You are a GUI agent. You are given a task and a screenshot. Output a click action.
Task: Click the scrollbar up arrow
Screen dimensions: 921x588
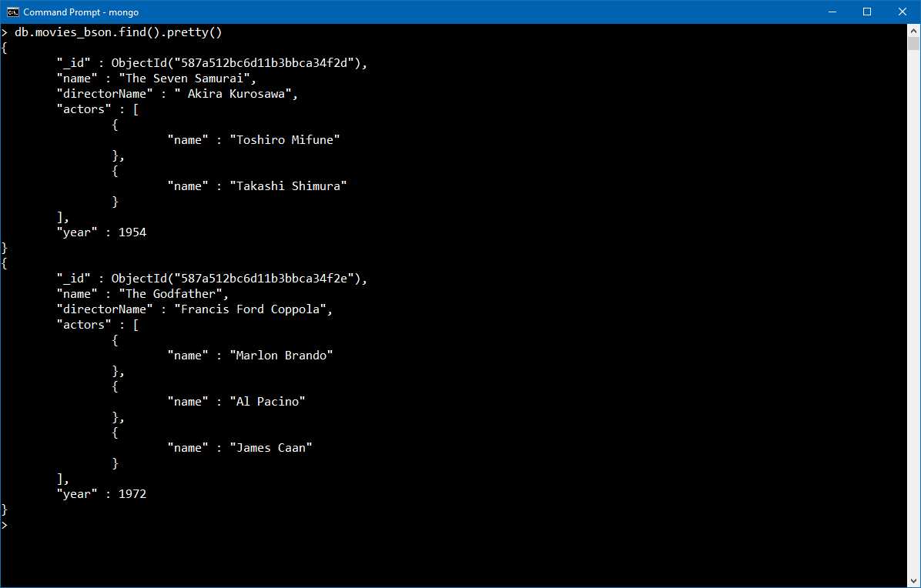click(x=915, y=29)
